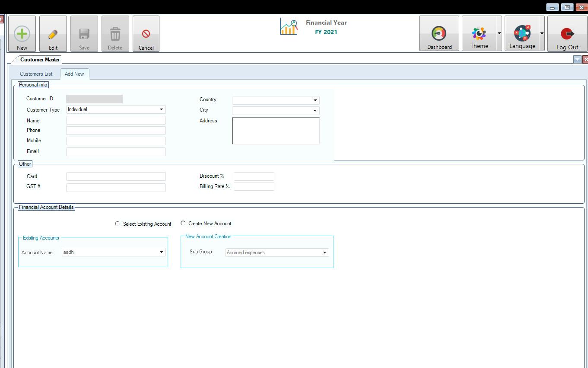Click the Language globe icon
This screenshot has height=368, width=588.
(522, 33)
